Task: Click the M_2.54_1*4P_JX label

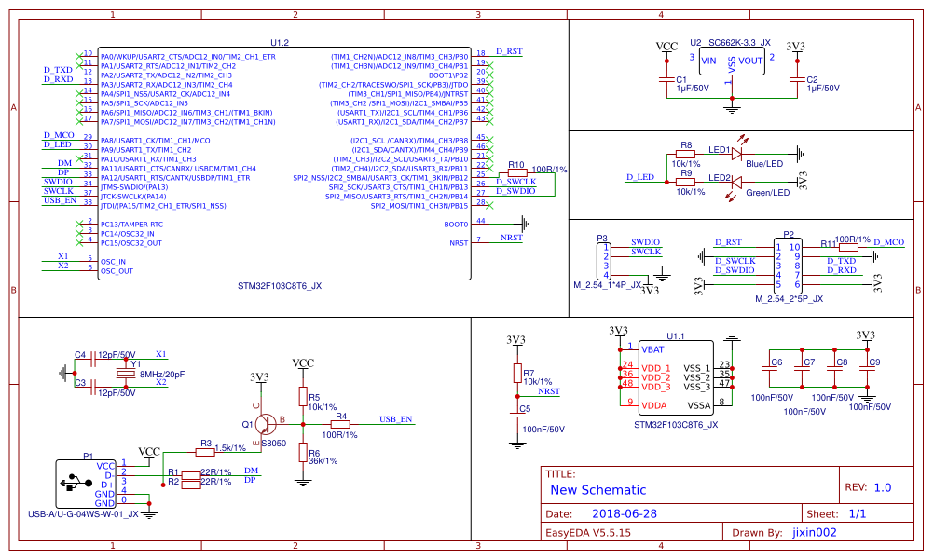Action: 608,285
